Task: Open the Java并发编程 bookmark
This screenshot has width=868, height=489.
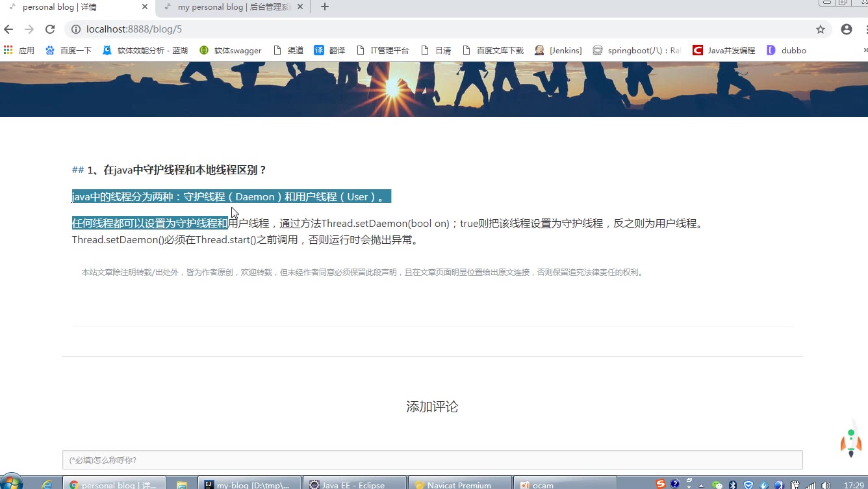Action: pos(724,50)
